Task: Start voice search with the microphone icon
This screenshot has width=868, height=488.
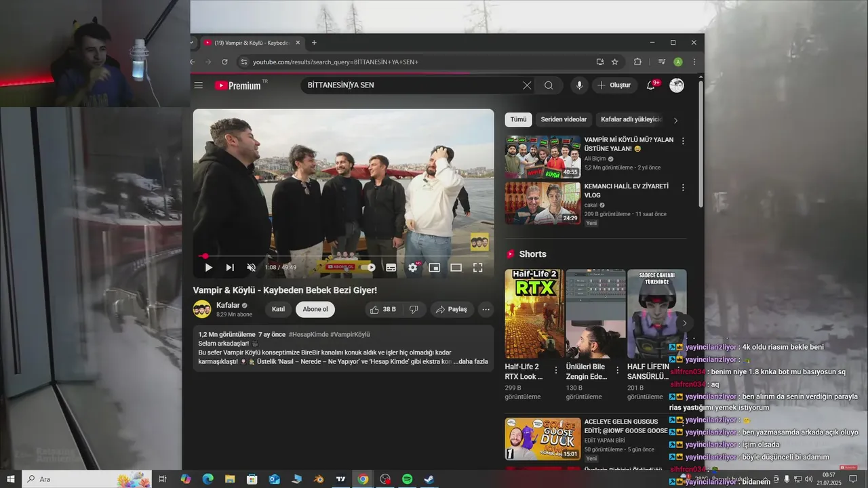Action: tap(579, 85)
